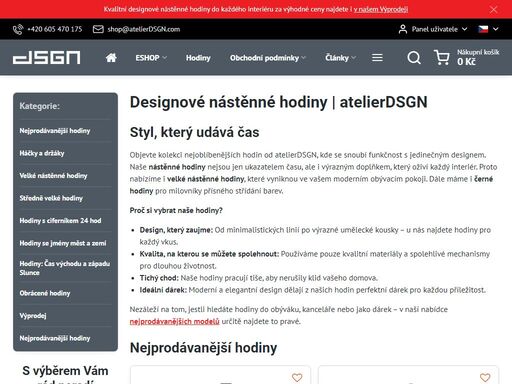Select Obrácené hodiny category
The height and width of the screenshot is (384, 512).
[45, 293]
